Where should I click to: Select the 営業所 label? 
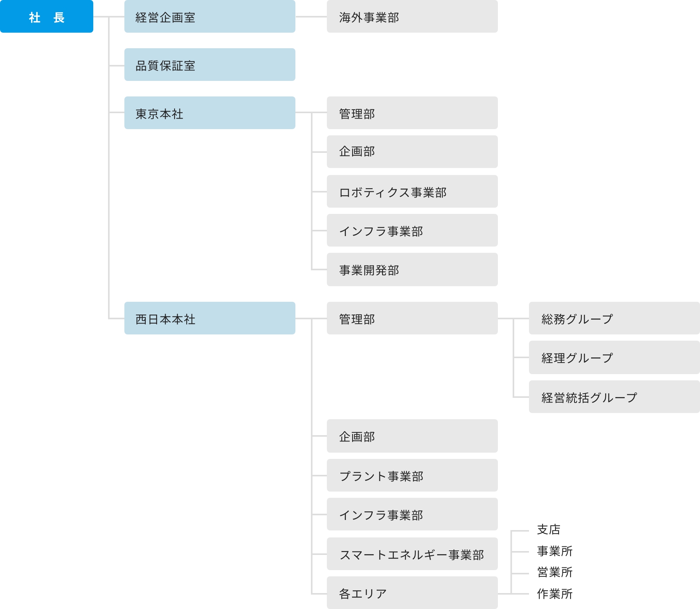555,572
